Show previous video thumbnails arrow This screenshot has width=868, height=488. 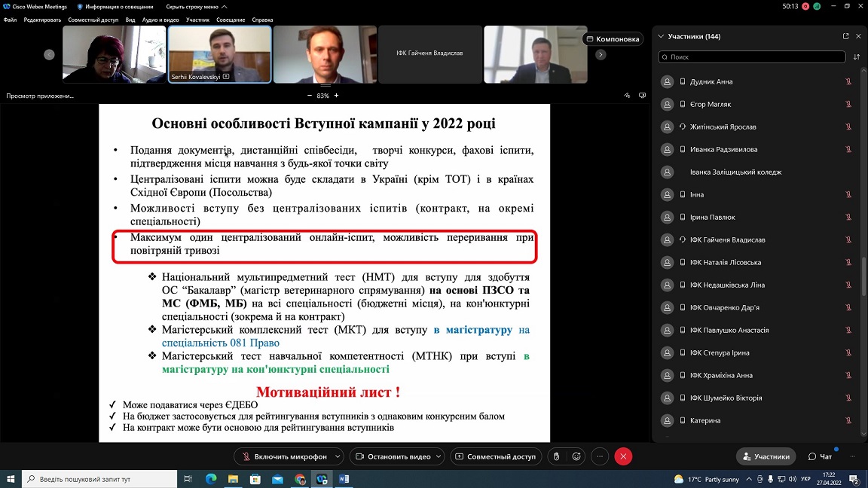[49, 54]
